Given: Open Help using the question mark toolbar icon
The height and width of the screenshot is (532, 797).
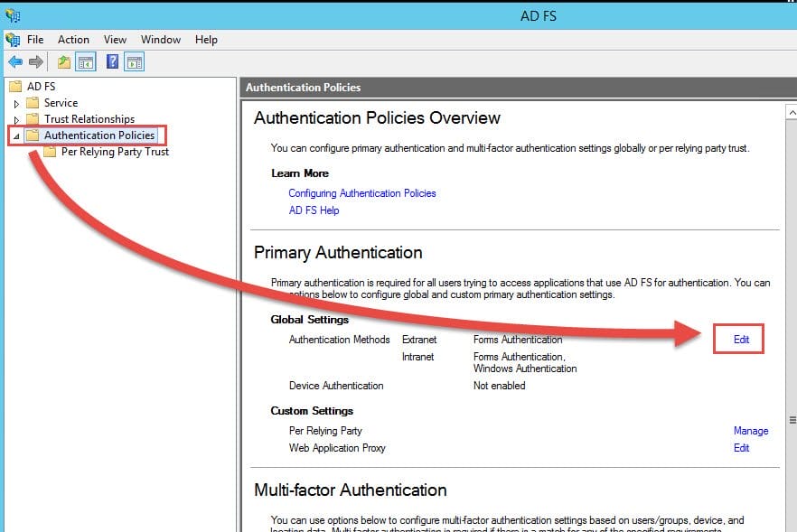Looking at the screenshot, I should point(111,61).
